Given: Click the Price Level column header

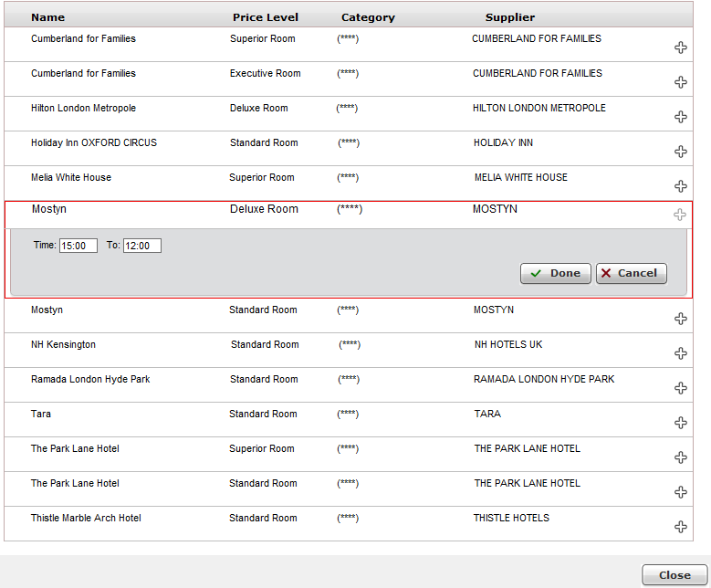Looking at the screenshot, I should click(x=266, y=17).
